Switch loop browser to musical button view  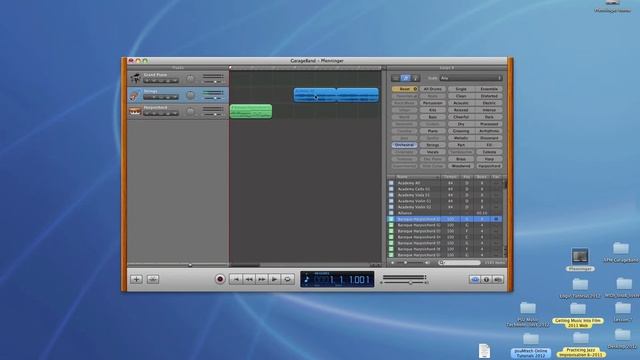tap(405, 78)
